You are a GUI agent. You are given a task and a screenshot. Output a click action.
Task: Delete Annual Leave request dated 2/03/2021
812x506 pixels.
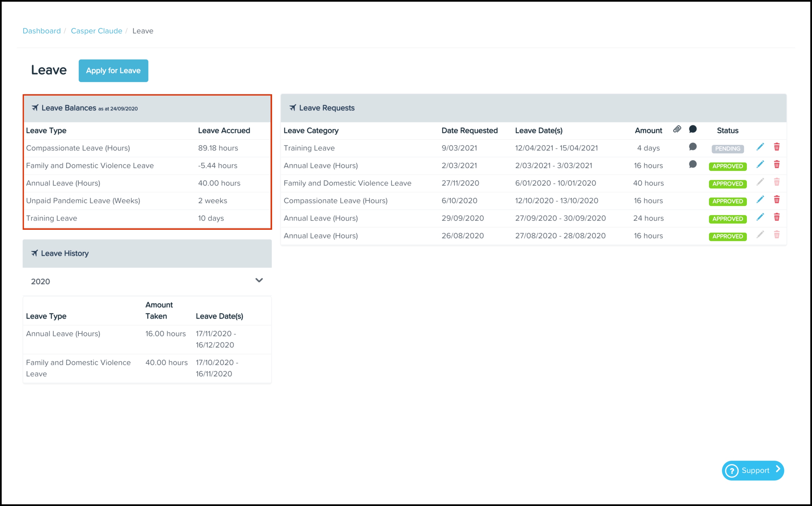(777, 164)
